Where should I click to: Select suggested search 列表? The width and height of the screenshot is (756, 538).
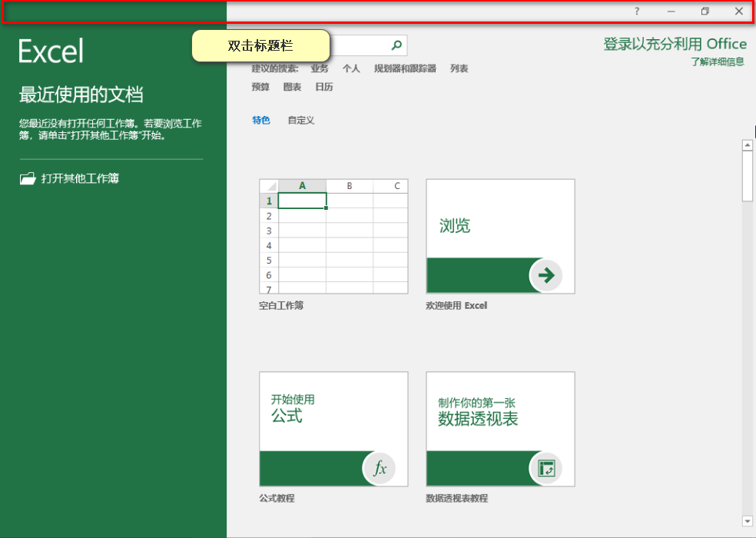459,68
